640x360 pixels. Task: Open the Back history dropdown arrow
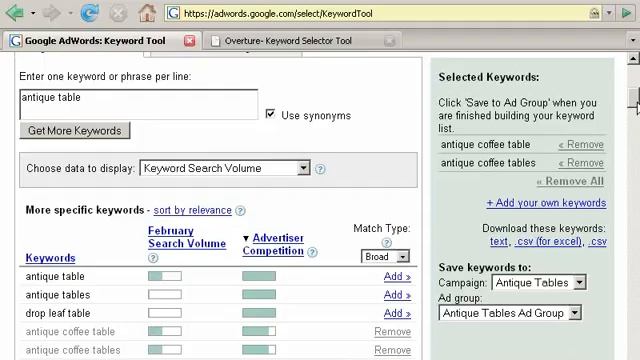pyautogui.click(x=33, y=13)
